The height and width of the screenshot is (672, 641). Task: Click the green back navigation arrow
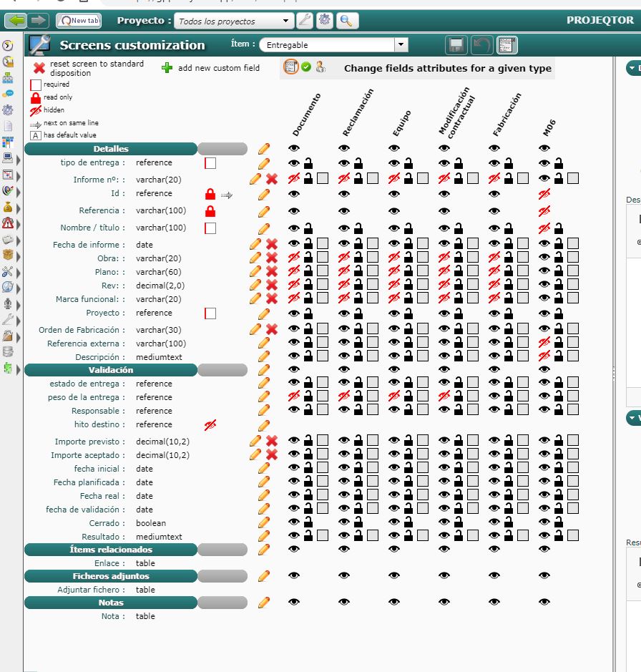point(17,20)
